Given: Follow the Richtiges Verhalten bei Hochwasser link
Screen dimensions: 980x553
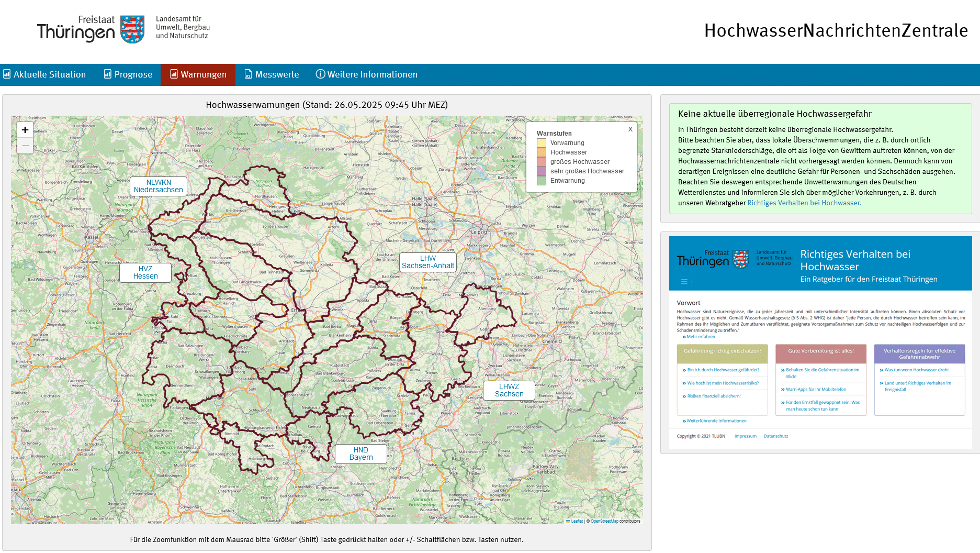Looking at the screenshot, I should point(804,203).
